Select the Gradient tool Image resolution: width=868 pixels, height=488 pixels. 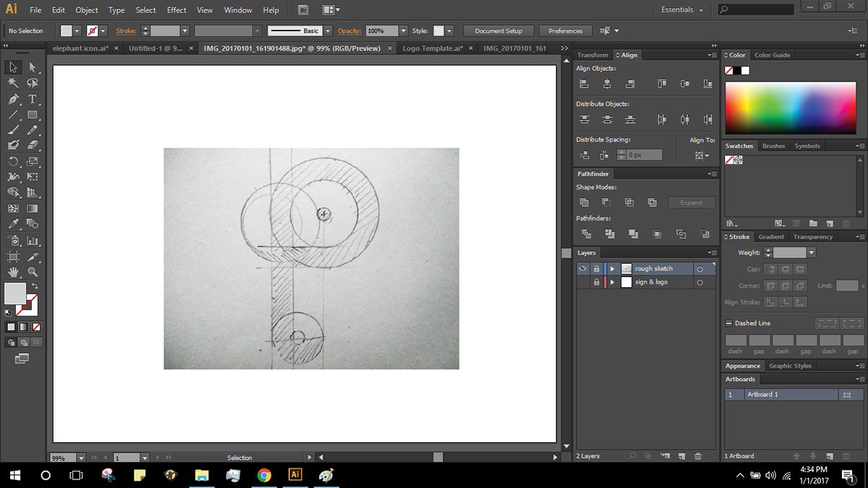pyautogui.click(x=33, y=208)
